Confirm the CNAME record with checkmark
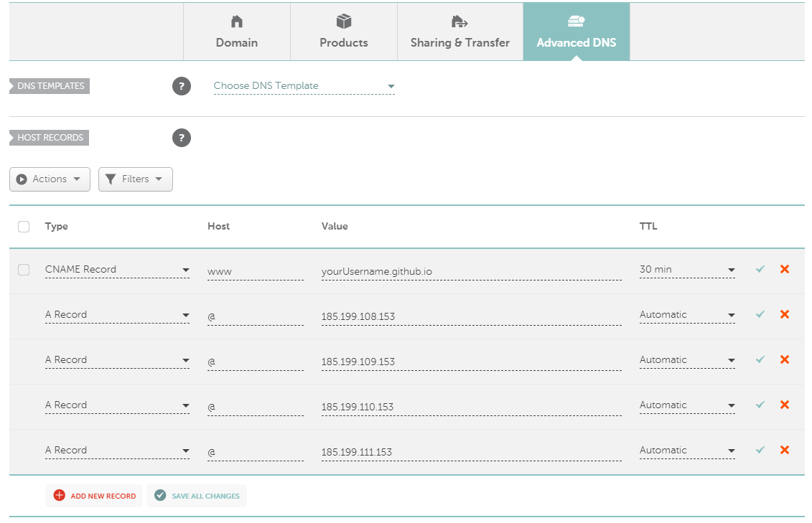This screenshot has height=523, width=812. coord(760,269)
